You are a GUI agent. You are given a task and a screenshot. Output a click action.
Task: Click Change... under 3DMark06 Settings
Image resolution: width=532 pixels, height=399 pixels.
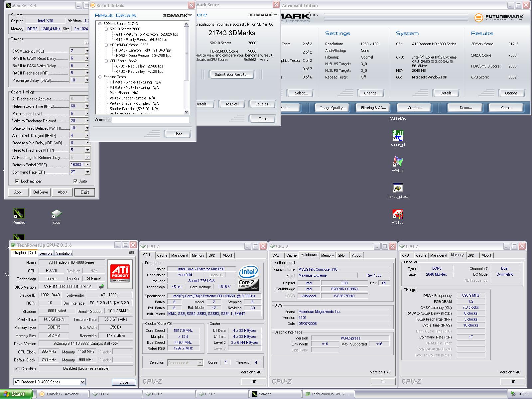tap(372, 93)
